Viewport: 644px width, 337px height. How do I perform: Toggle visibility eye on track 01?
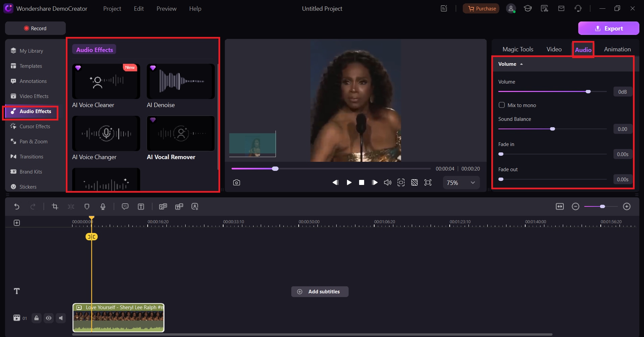pyautogui.click(x=49, y=318)
